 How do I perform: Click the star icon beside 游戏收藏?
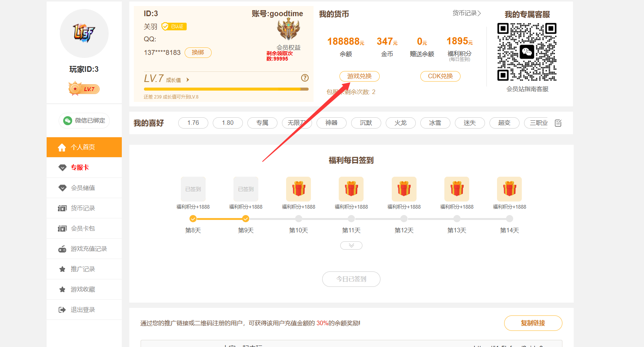(x=62, y=289)
